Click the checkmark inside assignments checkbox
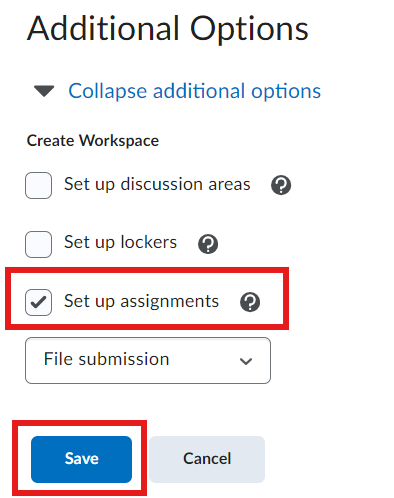Viewport: 394px width, 498px height. click(38, 302)
